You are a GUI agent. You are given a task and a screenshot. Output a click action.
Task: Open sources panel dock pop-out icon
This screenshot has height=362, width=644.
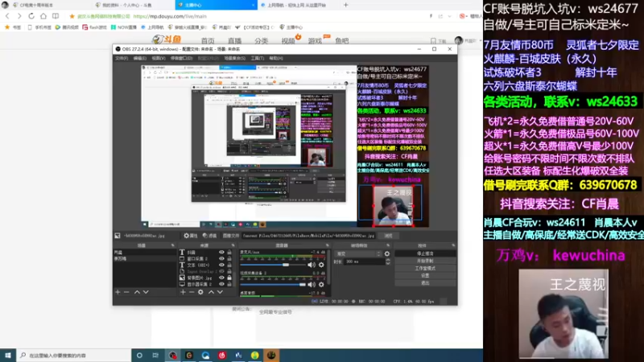(233, 245)
